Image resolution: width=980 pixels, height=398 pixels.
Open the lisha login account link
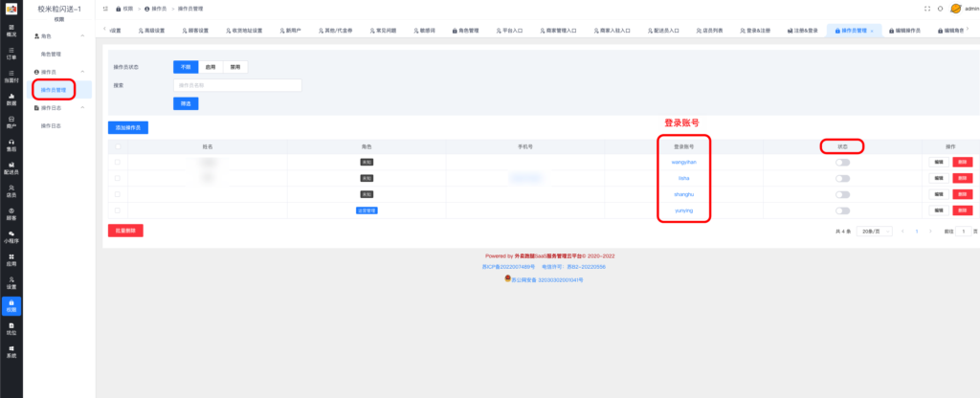pyautogui.click(x=683, y=179)
